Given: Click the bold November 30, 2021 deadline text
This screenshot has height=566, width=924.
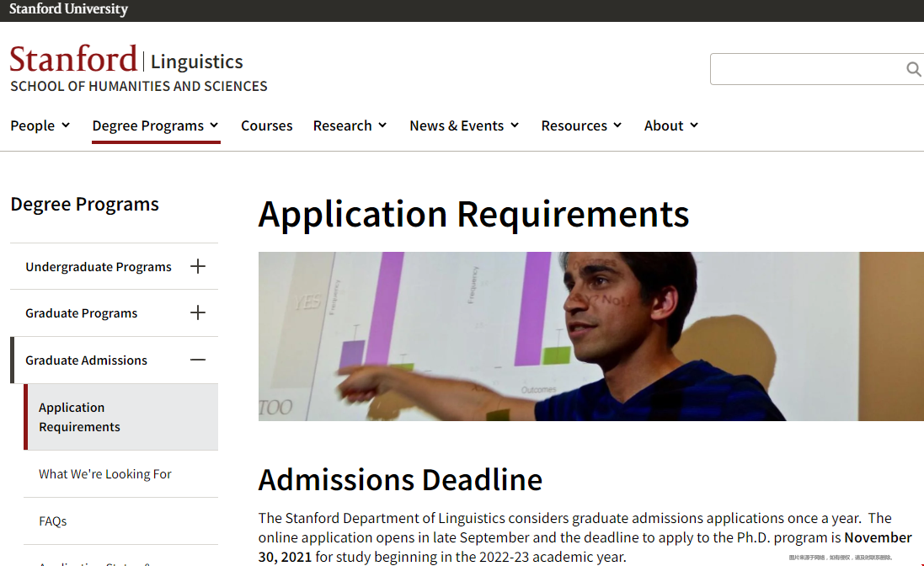Looking at the screenshot, I should [x=585, y=547].
